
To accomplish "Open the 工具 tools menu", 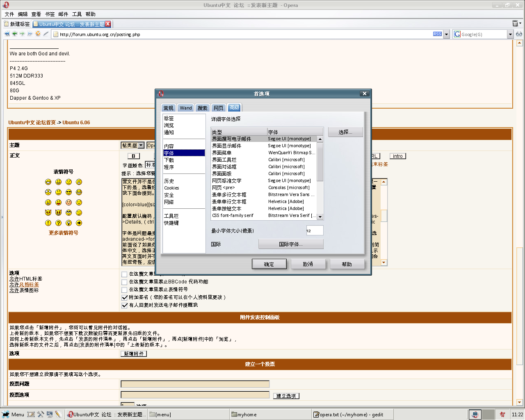I will pyautogui.click(x=77, y=14).
